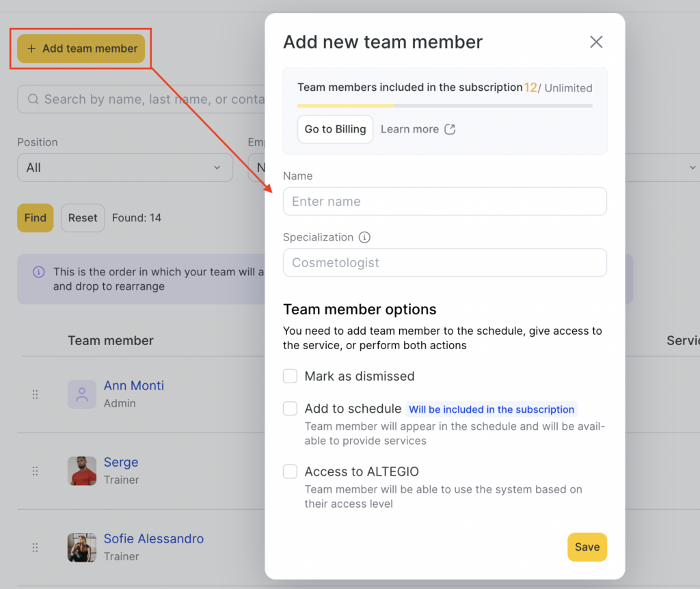The height and width of the screenshot is (589, 700).
Task: Click the info icon in the order notice
Action: tap(39, 272)
